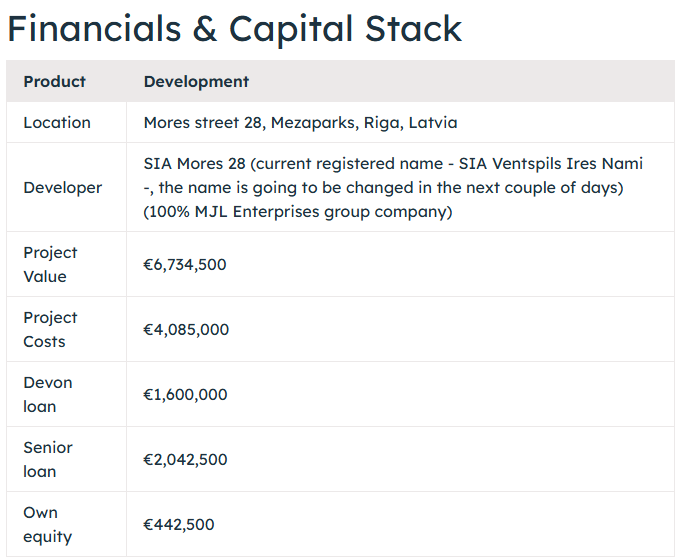Click the Own equity label
The image size is (682, 559).
(x=47, y=525)
